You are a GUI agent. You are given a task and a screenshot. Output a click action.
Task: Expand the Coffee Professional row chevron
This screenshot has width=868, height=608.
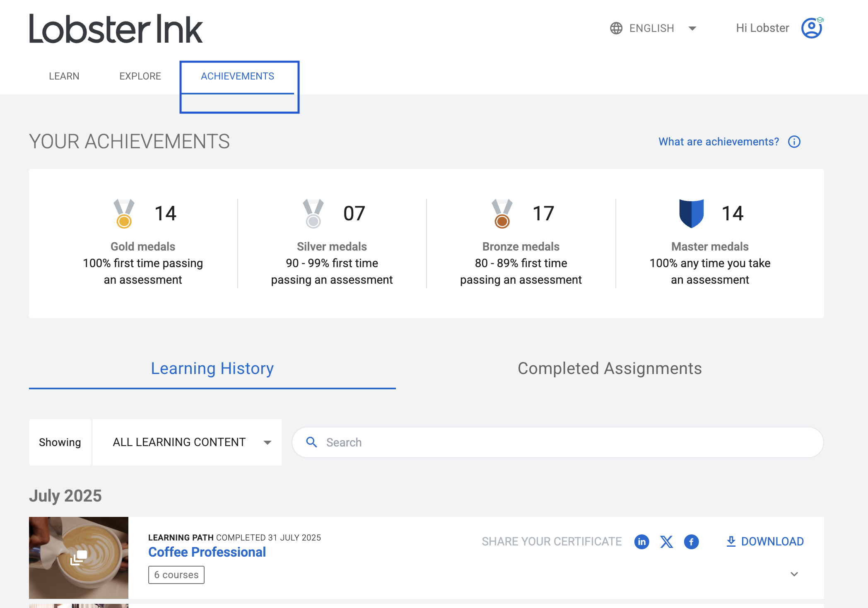click(794, 574)
